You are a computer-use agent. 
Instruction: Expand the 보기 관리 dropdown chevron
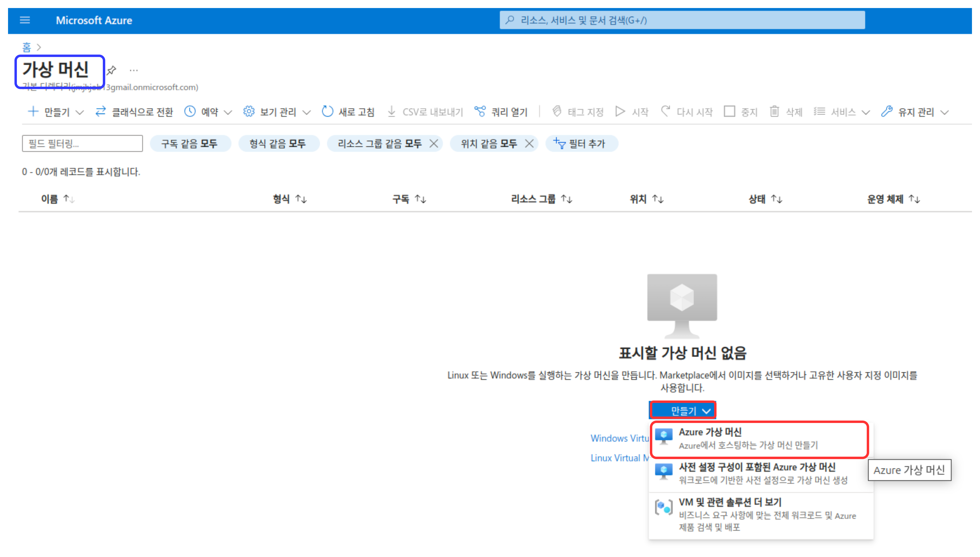[x=306, y=113]
